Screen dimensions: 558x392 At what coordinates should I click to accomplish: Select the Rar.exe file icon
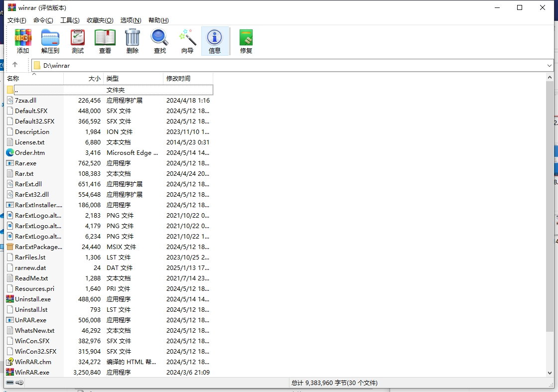pyautogui.click(x=10, y=163)
